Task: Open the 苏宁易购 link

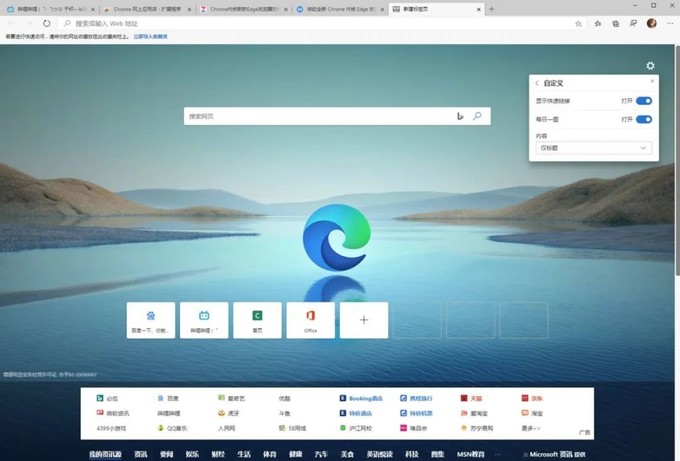Action: (477, 428)
